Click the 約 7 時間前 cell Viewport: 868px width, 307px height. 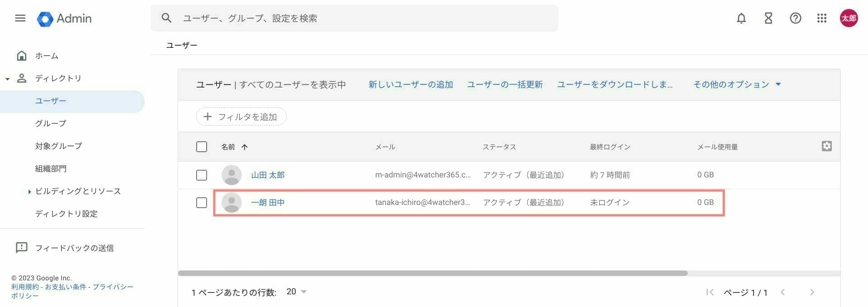click(x=610, y=175)
